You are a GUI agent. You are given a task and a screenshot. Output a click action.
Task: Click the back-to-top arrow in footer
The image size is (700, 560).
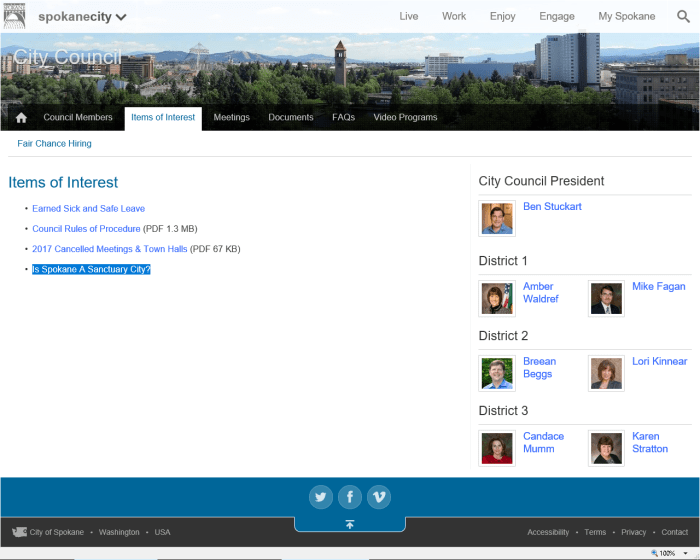(x=349, y=524)
